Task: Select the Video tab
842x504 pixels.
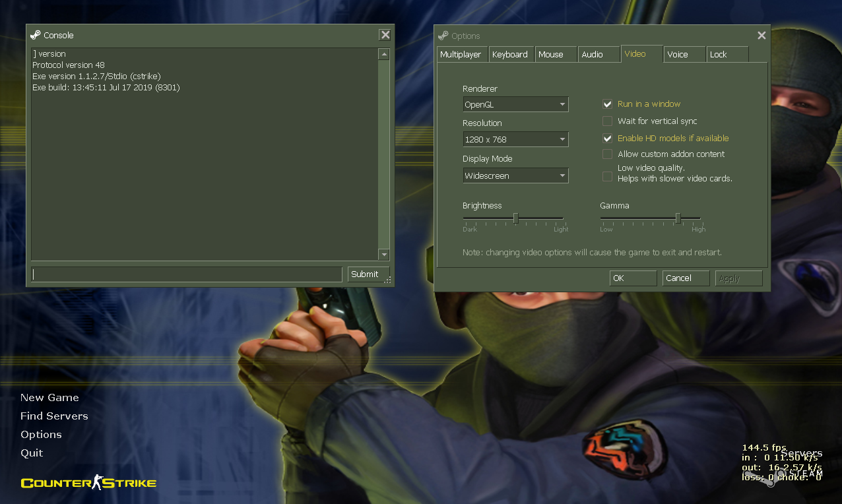Action: (642, 53)
